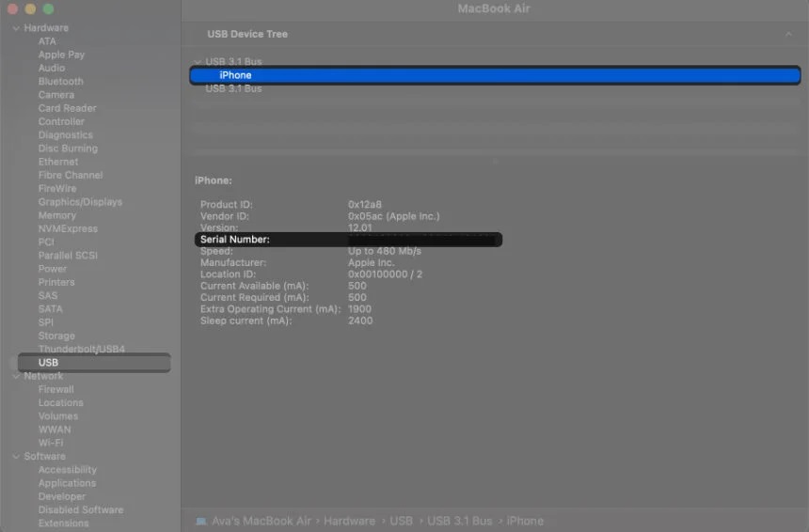This screenshot has width=809, height=532.
Task: Click Hardware in the bottom path bar
Action: 349,521
